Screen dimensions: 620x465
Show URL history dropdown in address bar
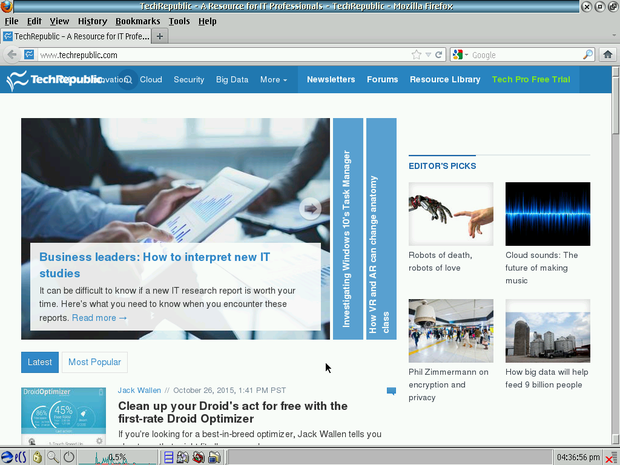(x=426, y=55)
